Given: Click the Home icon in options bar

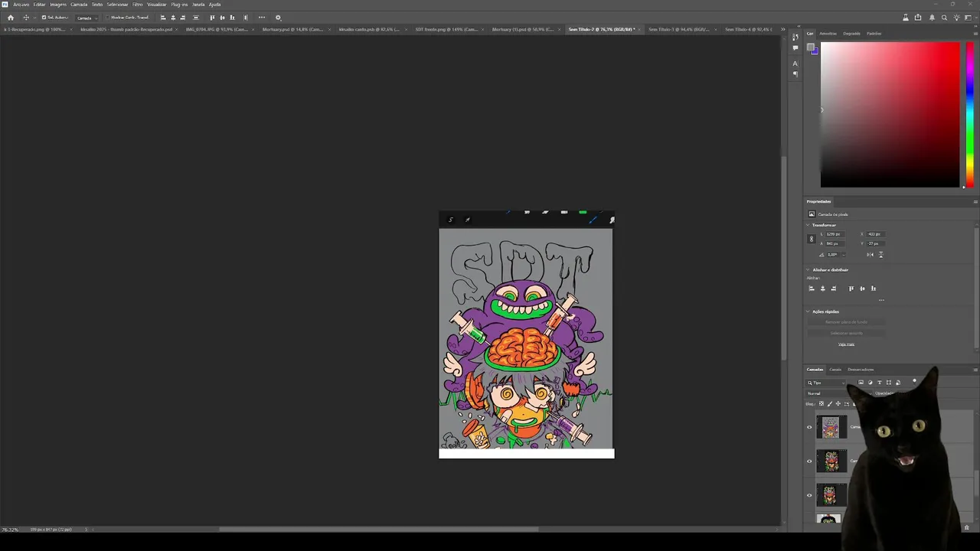Looking at the screenshot, I should pyautogui.click(x=11, y=18).
